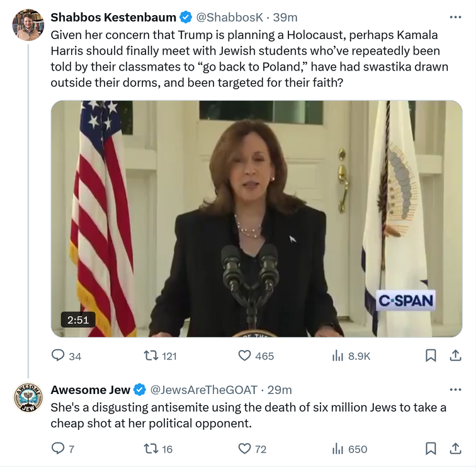The height and width of the screenshot is (472, 476).
Task: Open more options for Shabbos Kestenbaum post
Action: 455,17
